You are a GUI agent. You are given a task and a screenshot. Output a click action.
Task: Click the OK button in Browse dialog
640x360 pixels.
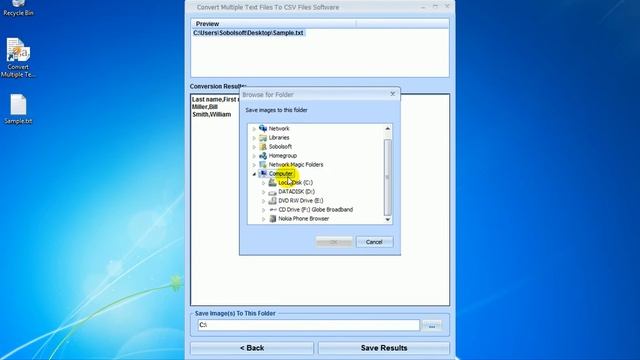334,242
